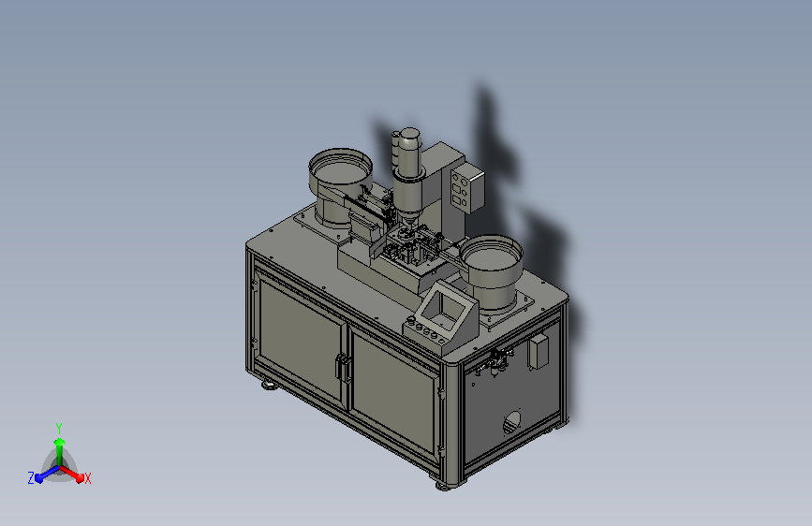Click the control box with buttons on column

point(466,188)
